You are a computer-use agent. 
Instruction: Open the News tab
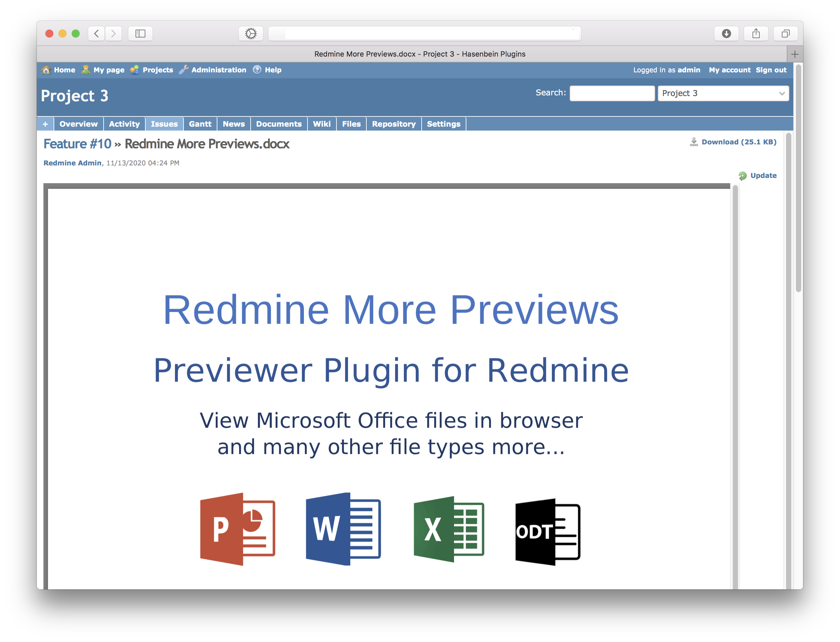tap(234, 124)
